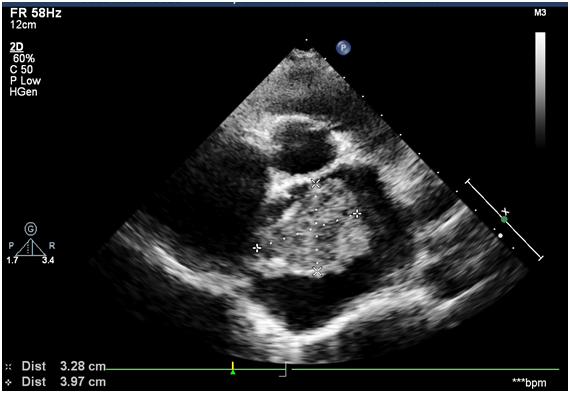
Task: Click the FR 58Hz frame rate label
Action: 36,13
